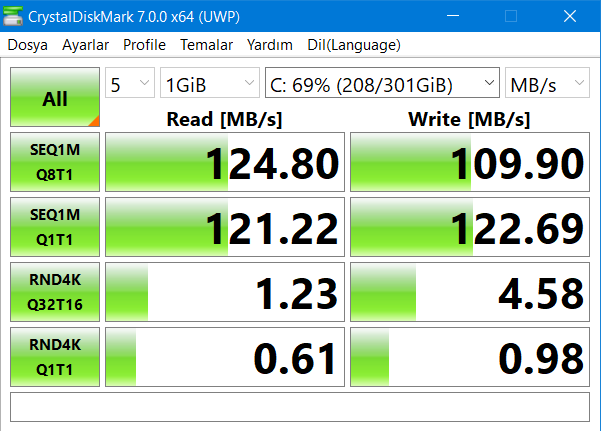Click the RND4K Q1T1 write result 0.98
Image resolution: width=601 pixels, height=431 pixels.
[470, 357]
